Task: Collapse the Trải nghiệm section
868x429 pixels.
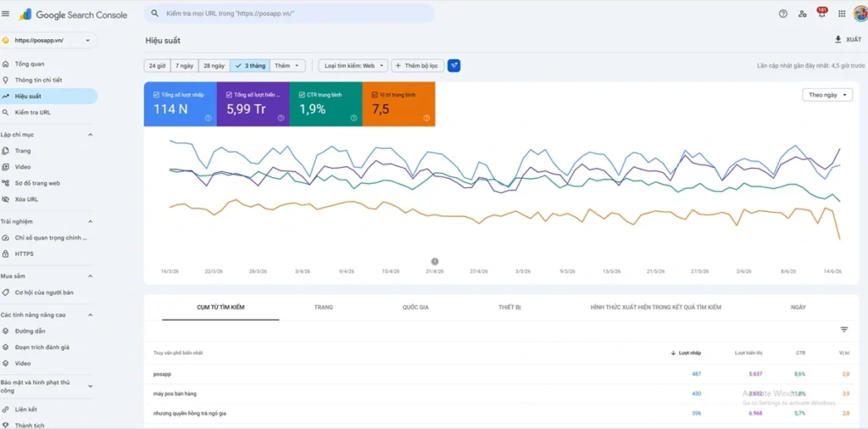Action: [x=90, y=221]
